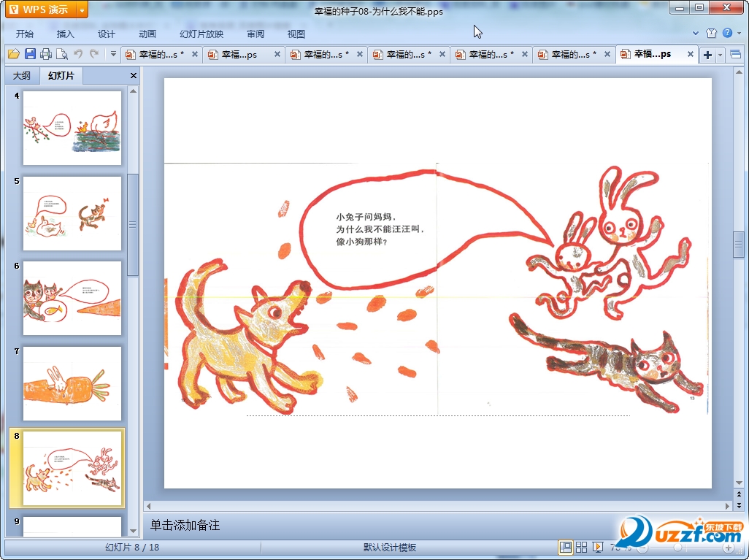Expand the ribbon with the chevron arrow
This screenshot has height=560, width=749.
click(x=696, y=34)
